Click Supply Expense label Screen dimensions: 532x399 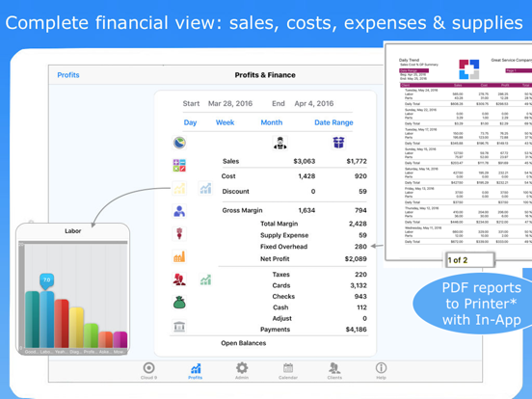284,235
